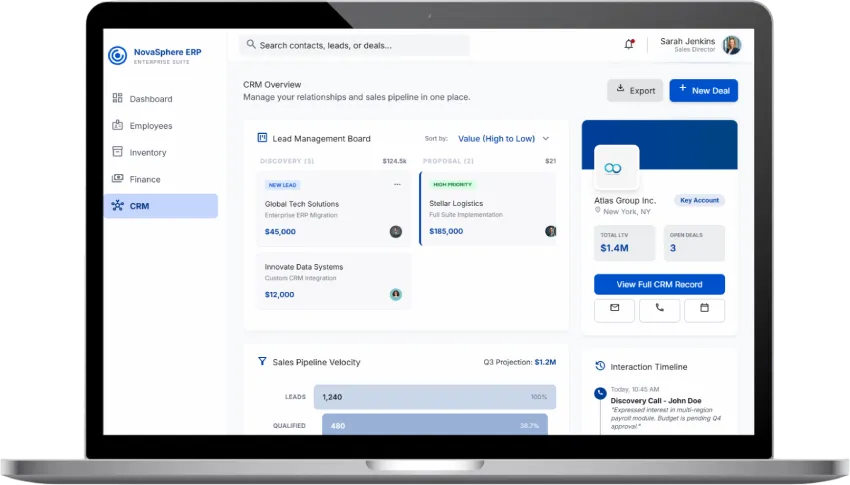This screenshot has height=485, width=850.
Task: Click the Dashboard grid icon
Action: (117, 98)
